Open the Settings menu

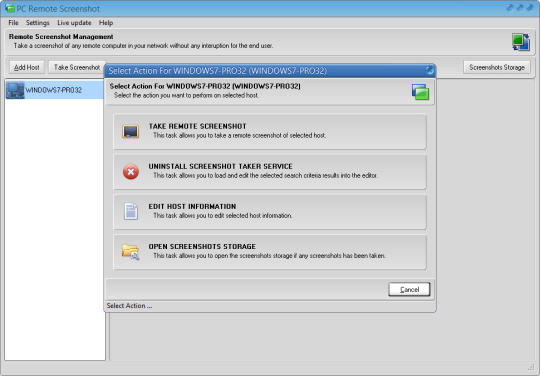38,23
